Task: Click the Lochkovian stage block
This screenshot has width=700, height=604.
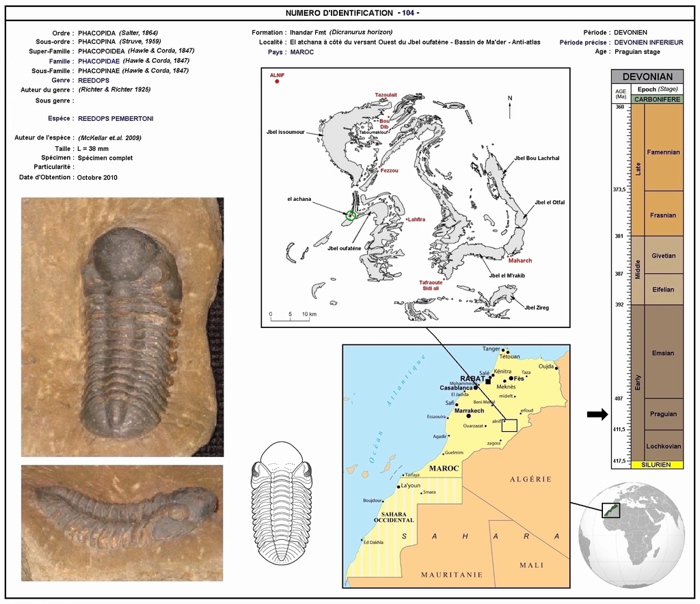Action: [663, 445]
